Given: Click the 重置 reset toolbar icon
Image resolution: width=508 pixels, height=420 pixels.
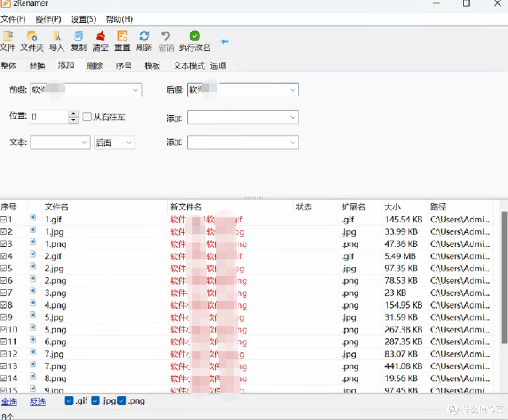Looking at the screenshot, I should coord(122,36).
